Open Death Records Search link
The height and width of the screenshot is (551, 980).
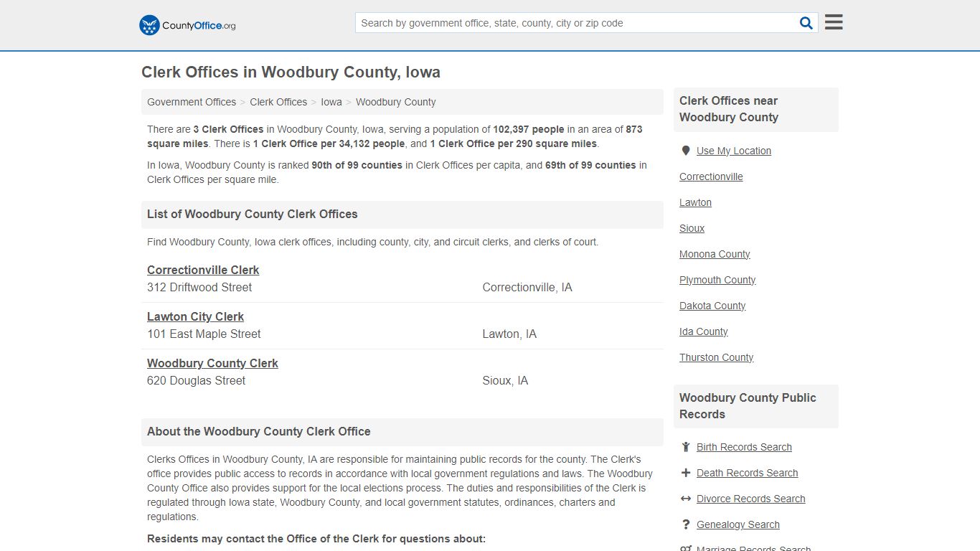[x=747, y=473]
